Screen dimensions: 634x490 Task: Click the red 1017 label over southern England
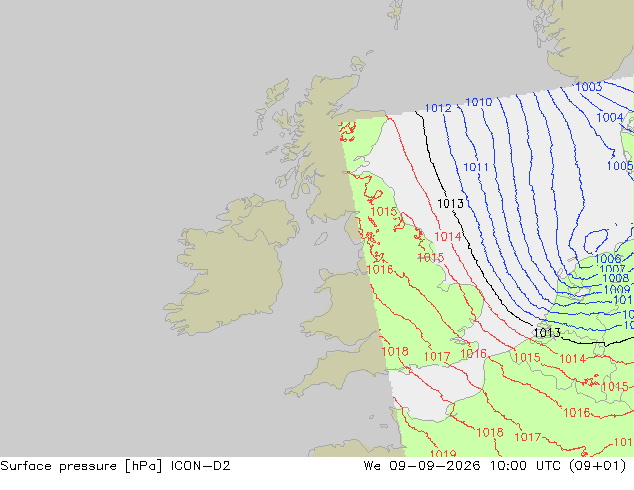pos(437,357)
